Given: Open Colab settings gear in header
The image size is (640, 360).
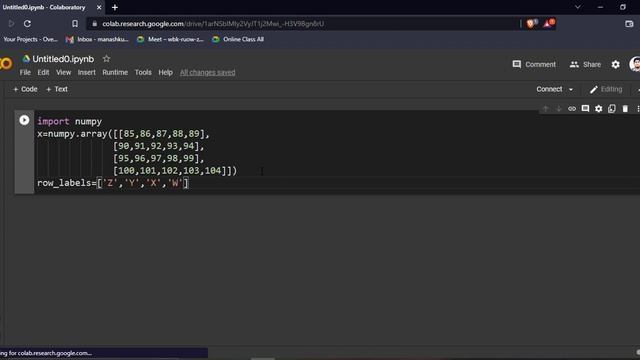Looking at the screenshot, I should coord(616,64).
